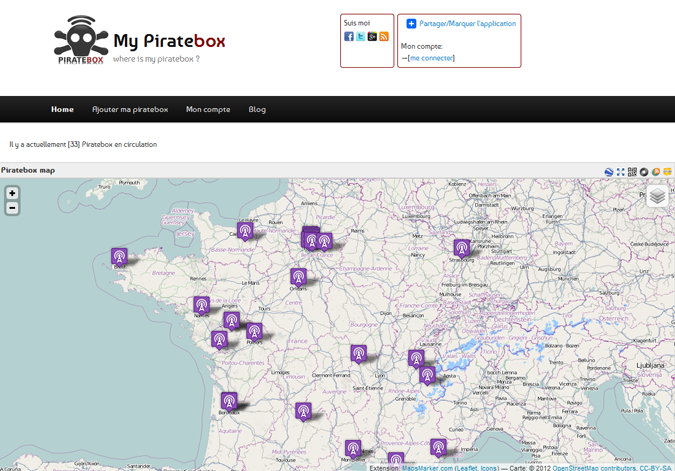Click the Partager/Marquer l'application link
This screenshot has height=471, width=675.
(467, 23)
